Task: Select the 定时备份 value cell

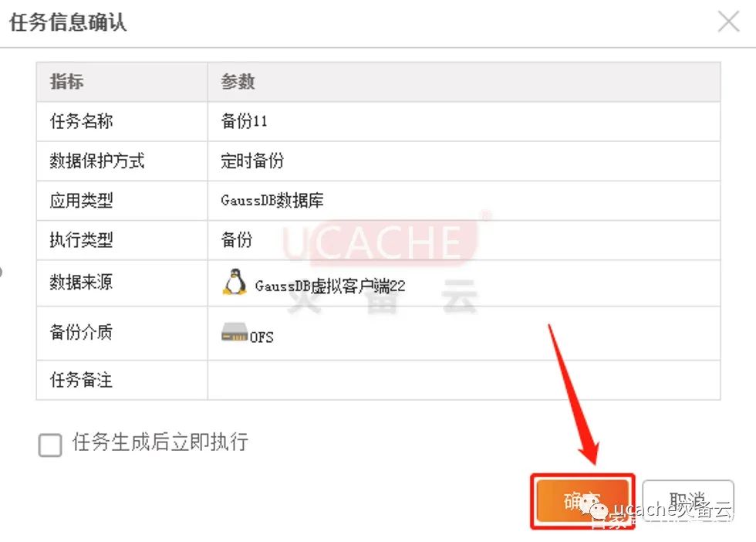Action: (464, 161)
